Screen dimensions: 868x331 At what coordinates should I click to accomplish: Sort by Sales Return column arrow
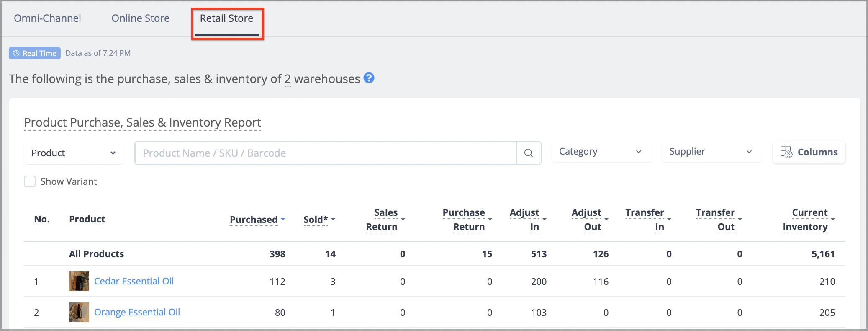point(403,219)
